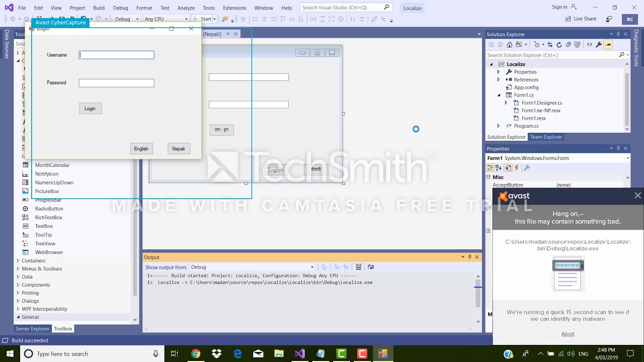Click the Visual Studio taskbar icon
This screenshot has width=644, height=362.
point(300,353)
